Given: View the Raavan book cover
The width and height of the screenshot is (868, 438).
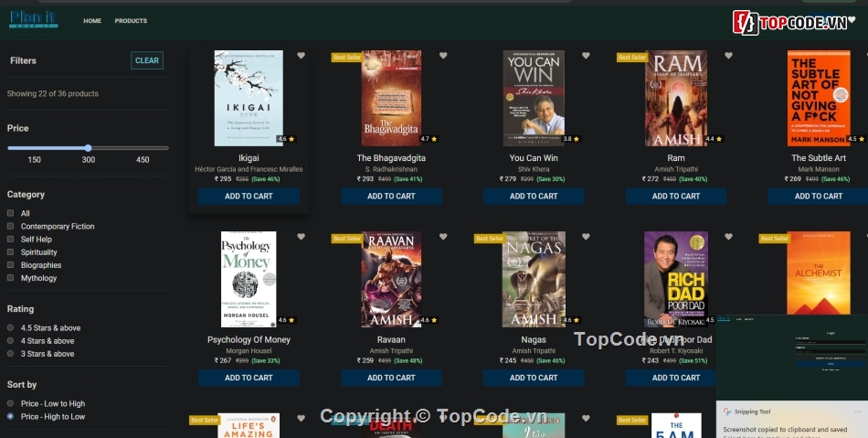Looking at the screenshot, I should (391, 279).
